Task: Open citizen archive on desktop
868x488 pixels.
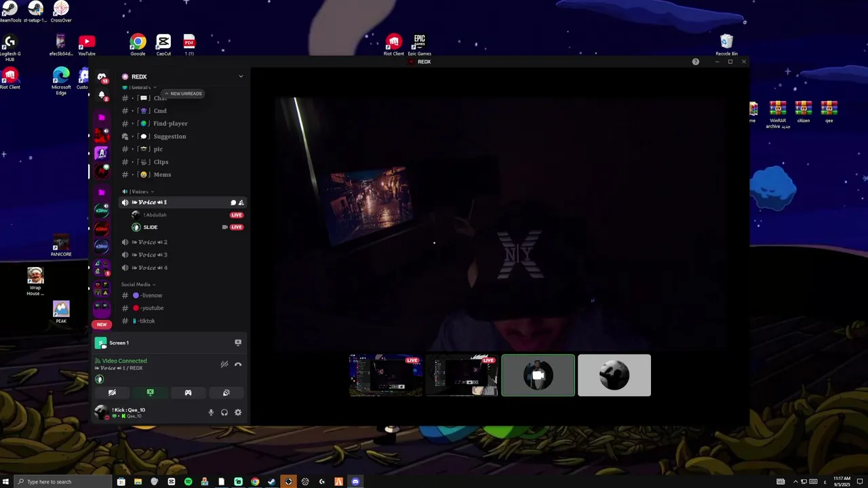Action: 804,112
